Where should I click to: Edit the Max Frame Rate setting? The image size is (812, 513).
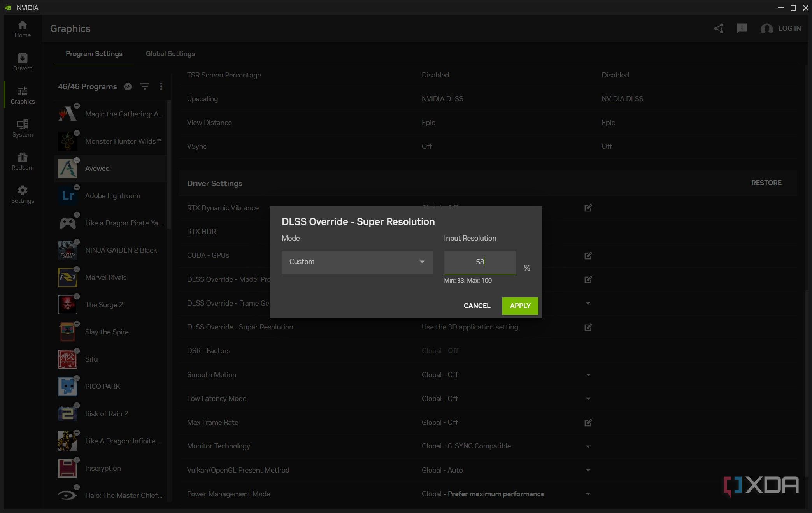click(x=588, y=423)
